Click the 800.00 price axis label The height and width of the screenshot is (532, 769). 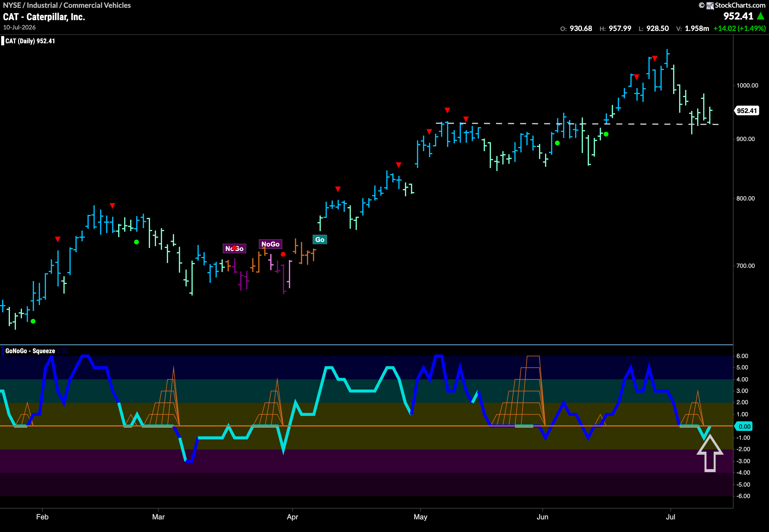coord(746,198)
